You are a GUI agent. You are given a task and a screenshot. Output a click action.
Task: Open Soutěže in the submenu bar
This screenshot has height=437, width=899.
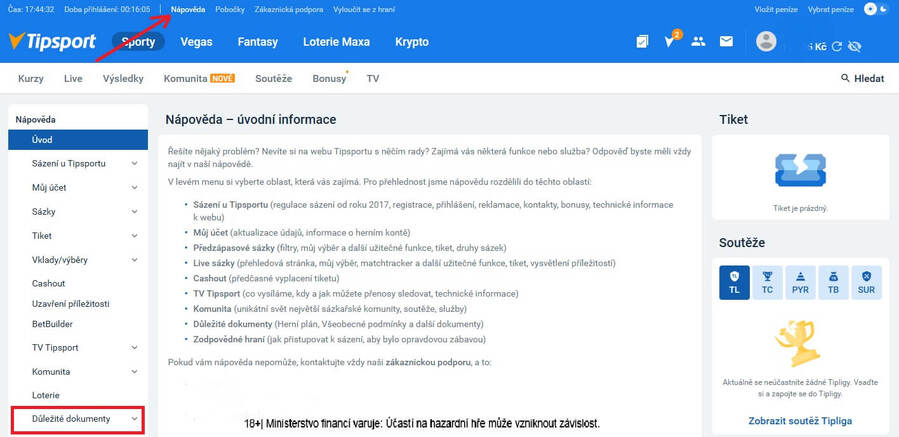[273, 79]
